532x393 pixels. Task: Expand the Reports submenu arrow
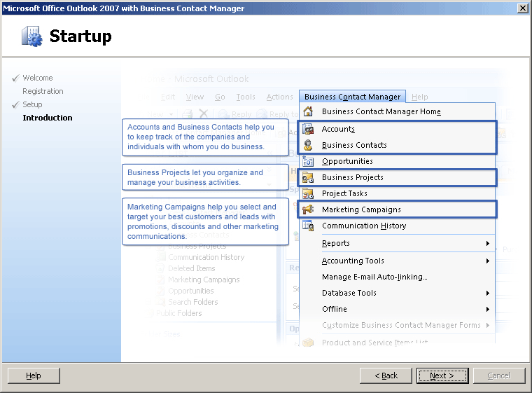click(488, 243)
